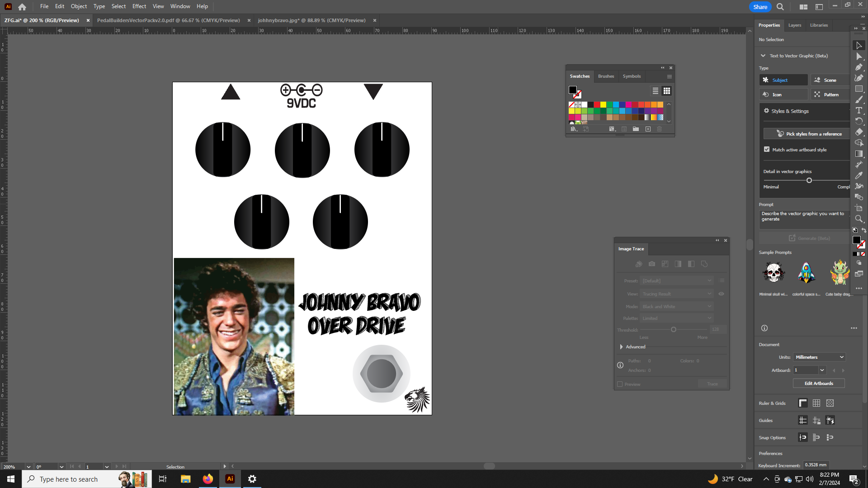Screen dimensions: 868x488
Task: Toggle the rulers display icon
Action: tap(803, 403)
